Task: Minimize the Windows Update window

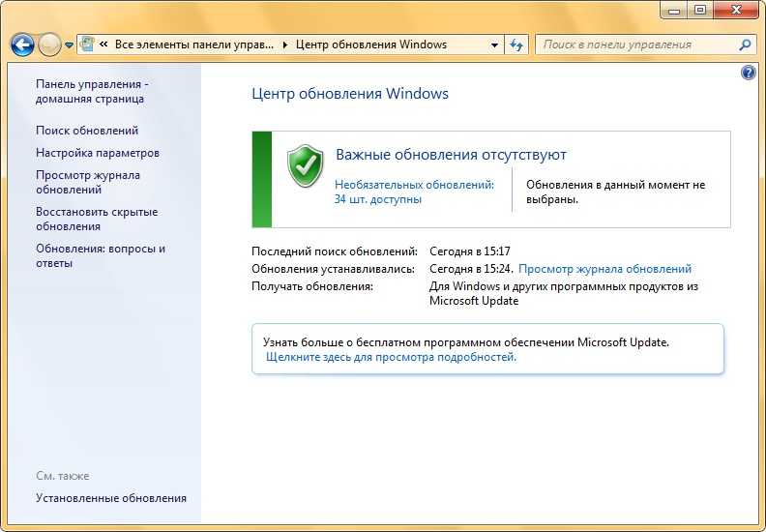Action: (x=674, y=10)
